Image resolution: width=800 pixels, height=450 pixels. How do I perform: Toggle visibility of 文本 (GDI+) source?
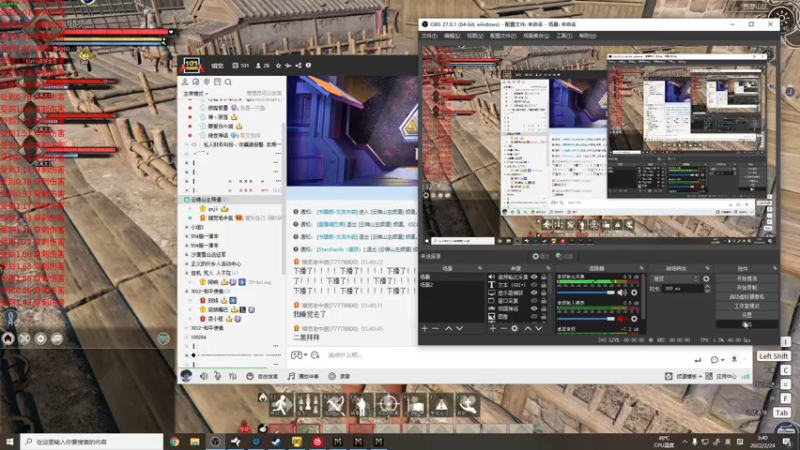pos(534,285)
